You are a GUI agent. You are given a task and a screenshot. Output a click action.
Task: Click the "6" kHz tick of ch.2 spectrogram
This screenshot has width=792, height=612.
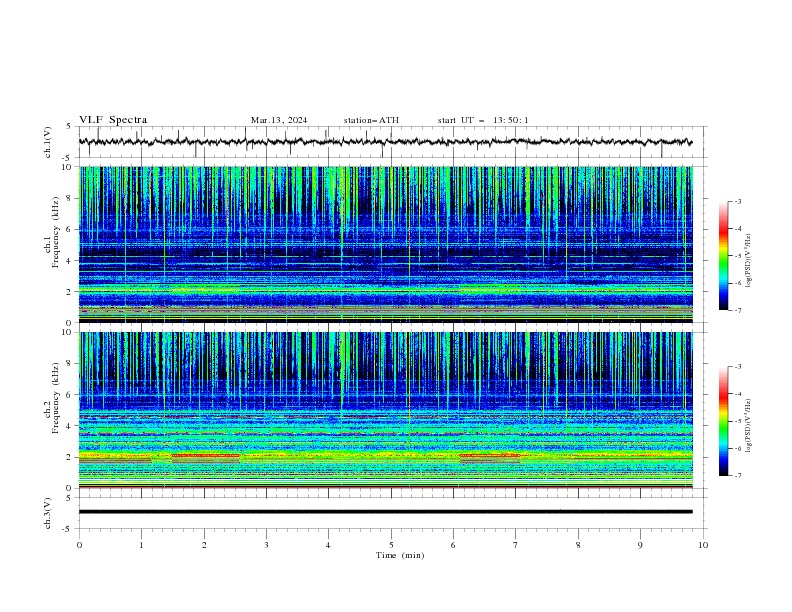(71, 395)
